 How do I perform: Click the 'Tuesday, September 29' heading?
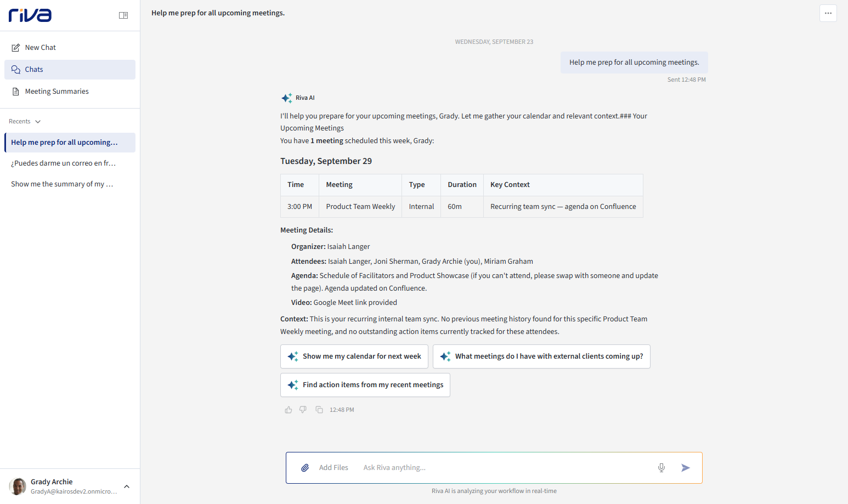(x=326, y=161)
